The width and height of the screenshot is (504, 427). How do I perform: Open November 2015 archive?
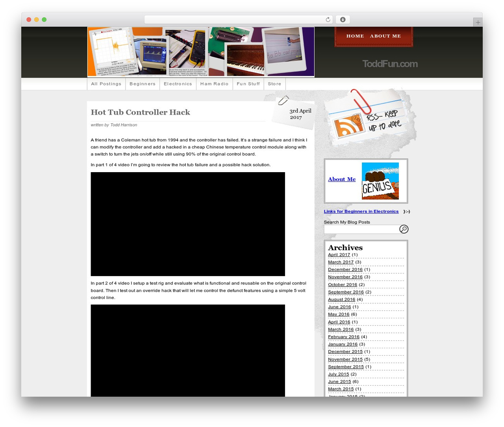click(x=345, y=360)
